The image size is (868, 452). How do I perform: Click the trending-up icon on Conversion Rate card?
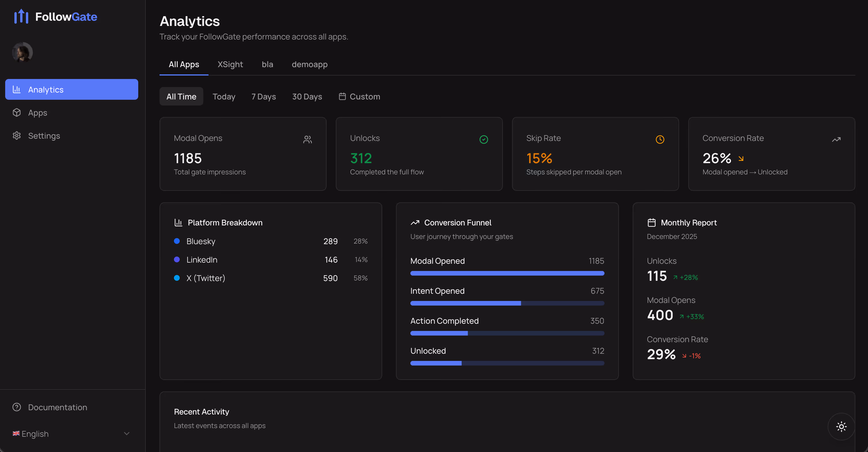pyautogui.click(x=836, y=139)
